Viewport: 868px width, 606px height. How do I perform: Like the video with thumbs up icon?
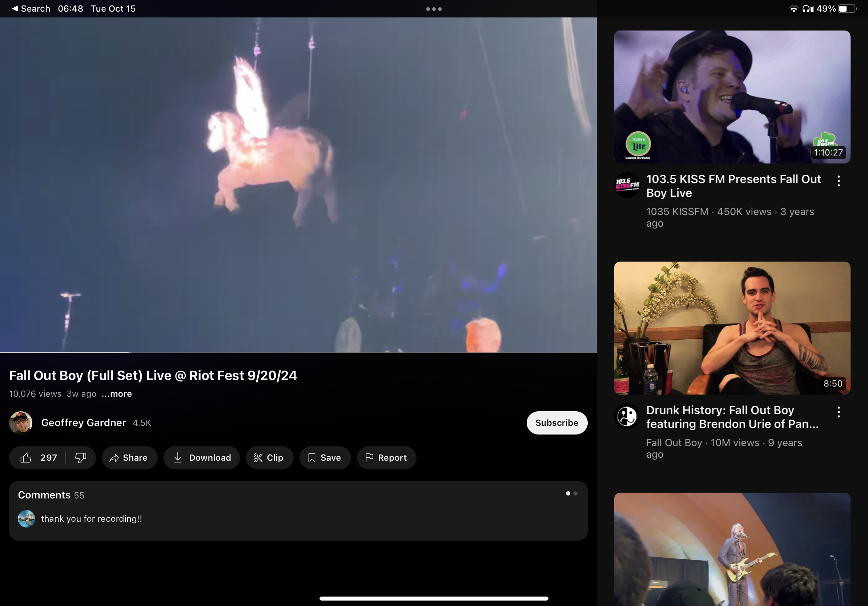26,457
